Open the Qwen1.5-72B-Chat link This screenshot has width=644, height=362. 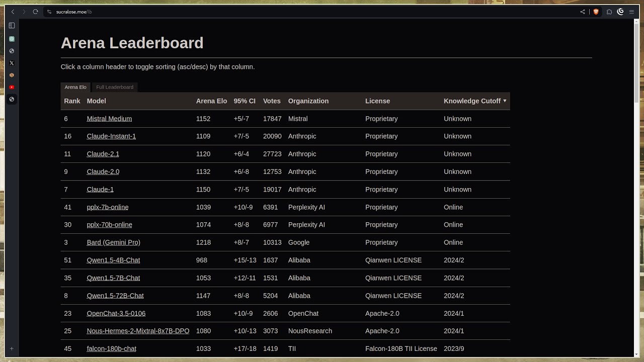[115, 296]
